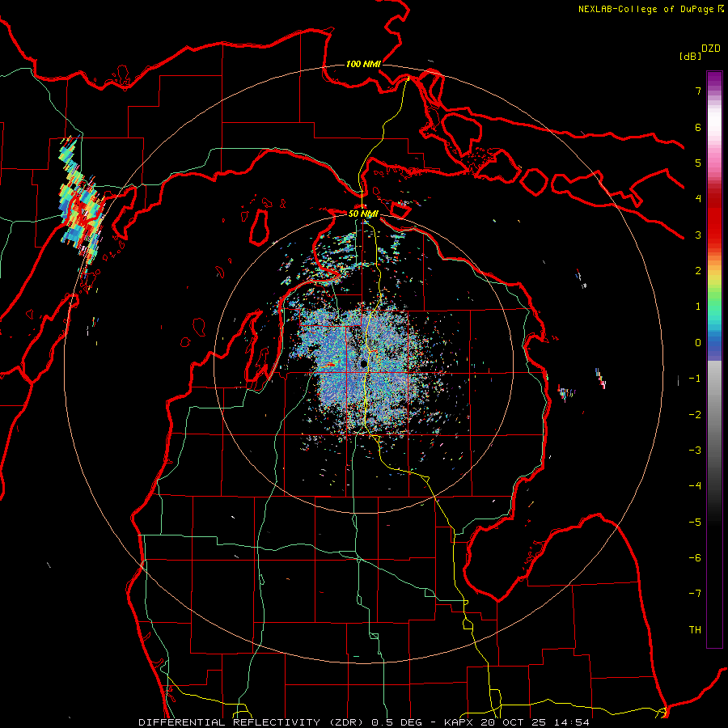Click the [dB] unit label
Viewport: 728px width, 728px height.
click(x=690, y=56)
